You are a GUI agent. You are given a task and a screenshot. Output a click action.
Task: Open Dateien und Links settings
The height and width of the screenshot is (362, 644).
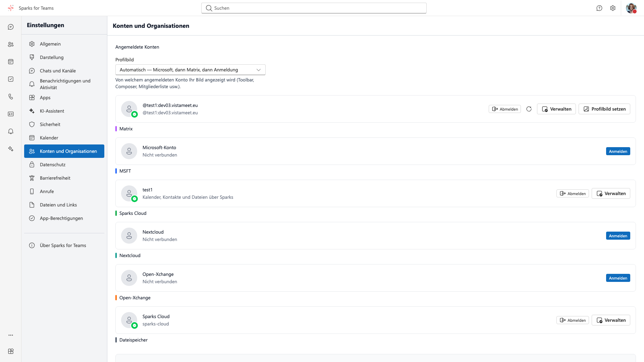point(64,205)
